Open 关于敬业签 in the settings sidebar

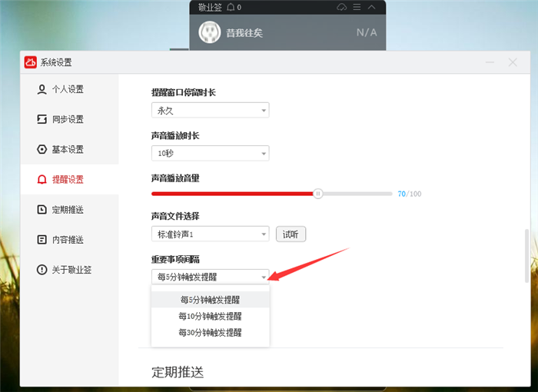[70, 270]
